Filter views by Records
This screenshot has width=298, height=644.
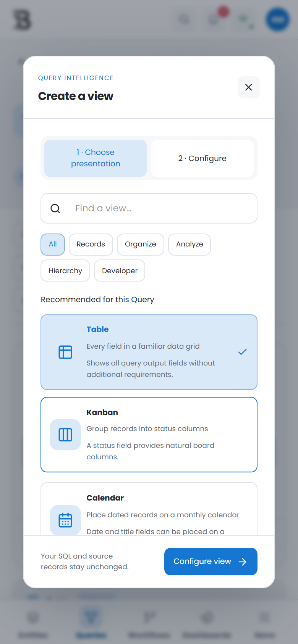(x=91, y=244)
